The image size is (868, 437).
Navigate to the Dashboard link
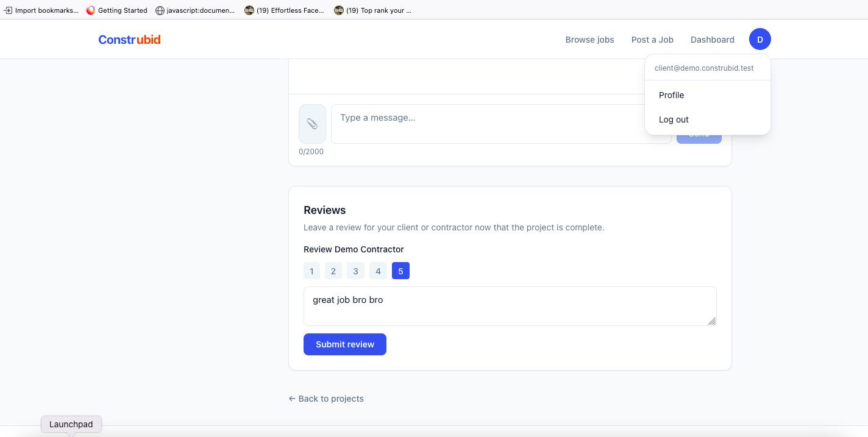click(x=712, y=40)
